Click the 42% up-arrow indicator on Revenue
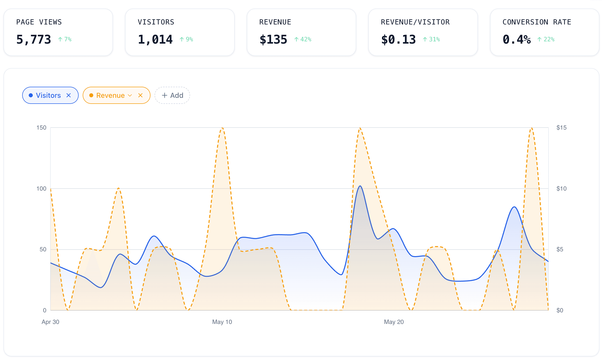The image size is (607, 364). tap(303, 39)
